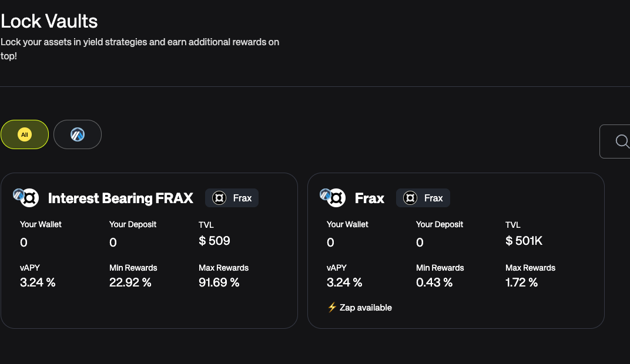Click the Frax tag on Frax vault

[423, 198]
